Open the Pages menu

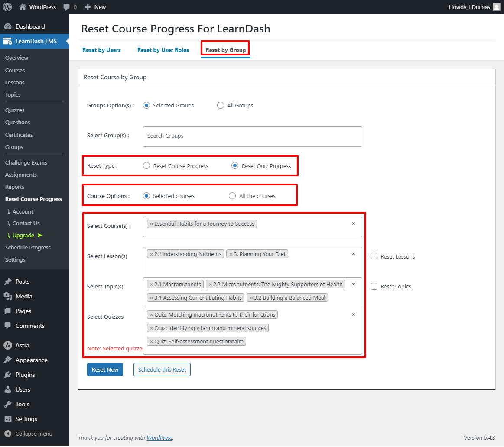(x=34, y=311)
